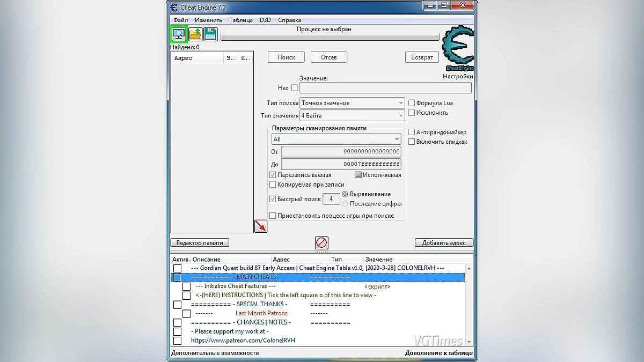Enable the Формула Lua checkbox
This screenshot has width=644, height=362.
tap(412, 103)
